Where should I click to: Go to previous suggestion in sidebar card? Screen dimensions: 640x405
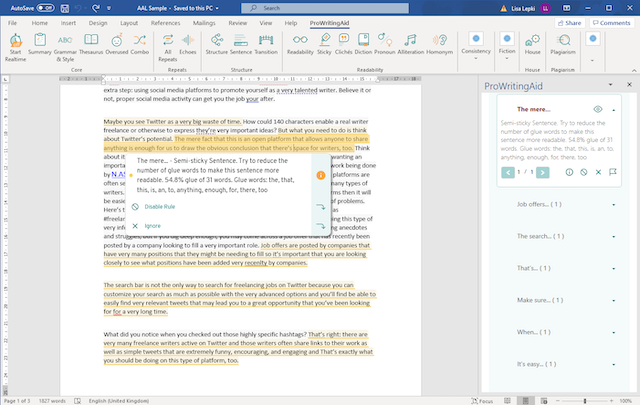508,172
